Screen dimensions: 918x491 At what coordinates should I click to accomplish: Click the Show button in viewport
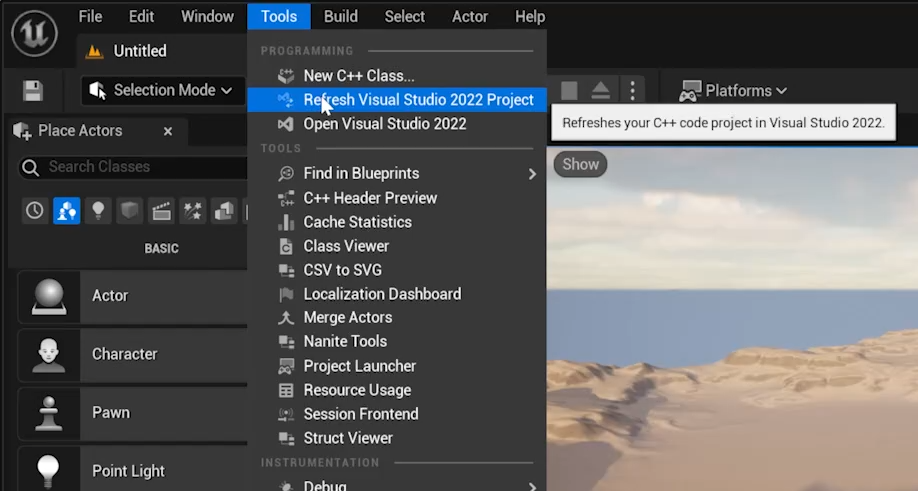[580, 164]
